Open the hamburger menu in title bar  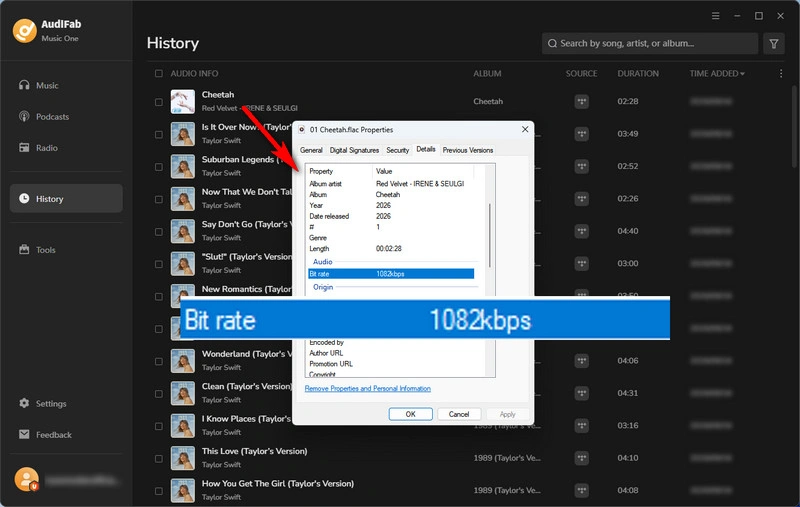715,16
